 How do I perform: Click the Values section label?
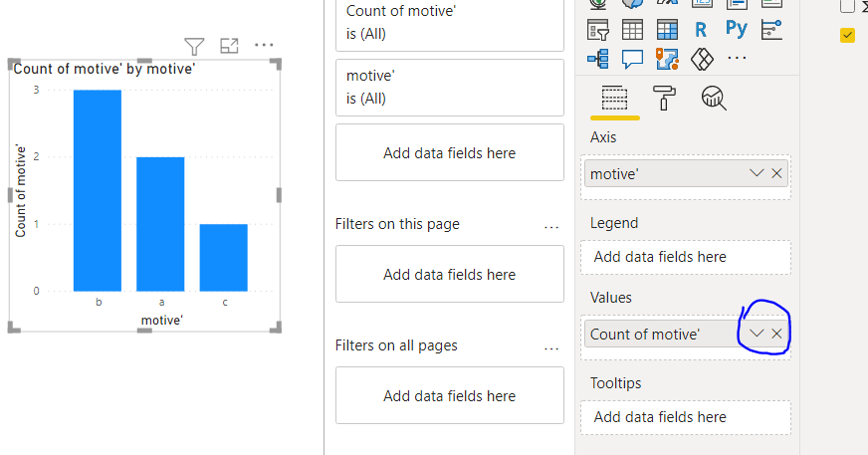tap(610, 298)
